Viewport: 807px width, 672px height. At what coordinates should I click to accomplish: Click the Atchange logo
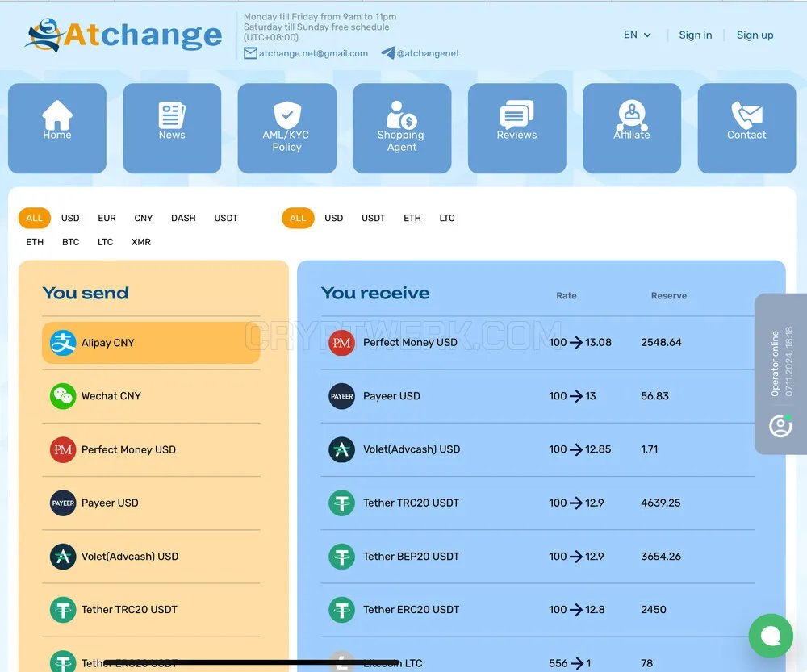pyautogui.click(x=123, y=35)
